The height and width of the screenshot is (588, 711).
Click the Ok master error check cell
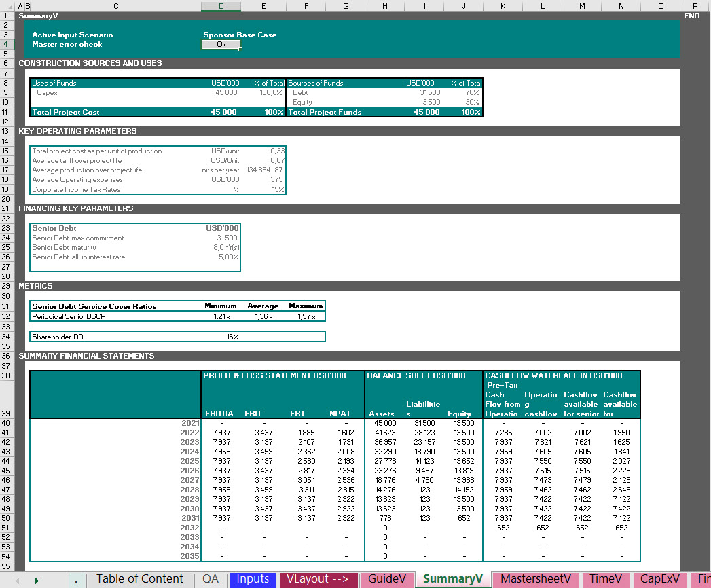[x=221, y=44]
